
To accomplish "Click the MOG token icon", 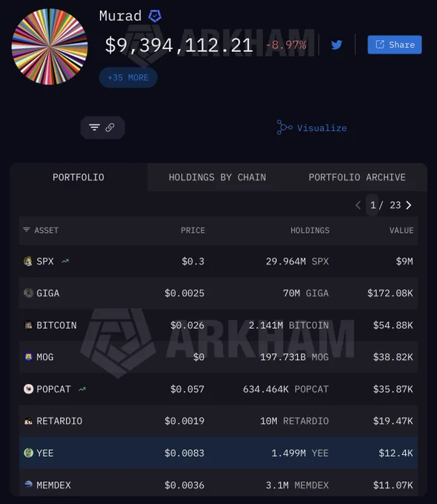I will 28,357.
